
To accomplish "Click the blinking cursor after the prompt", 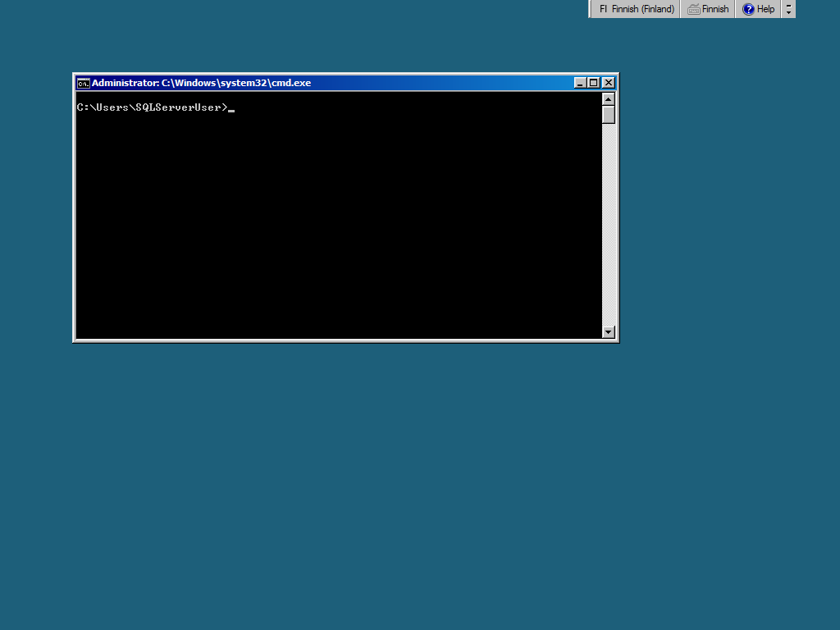I will [232, 109].
